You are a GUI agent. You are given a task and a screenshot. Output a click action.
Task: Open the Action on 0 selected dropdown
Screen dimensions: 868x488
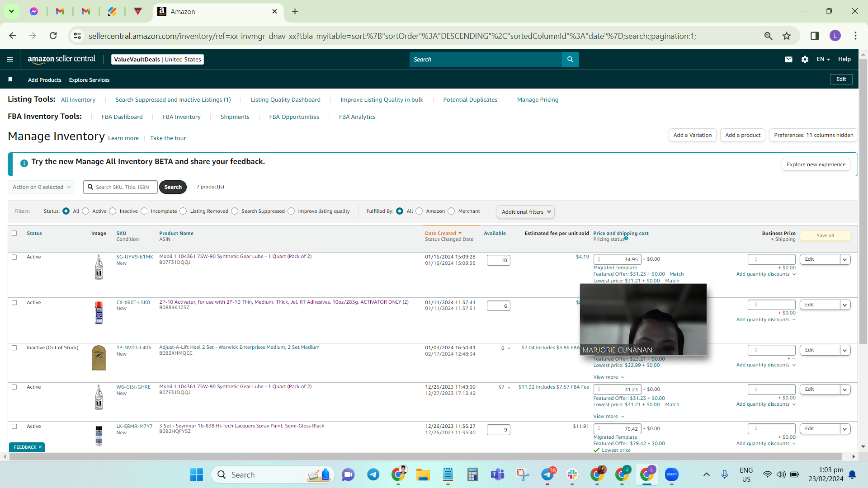[x=42, y=187]
